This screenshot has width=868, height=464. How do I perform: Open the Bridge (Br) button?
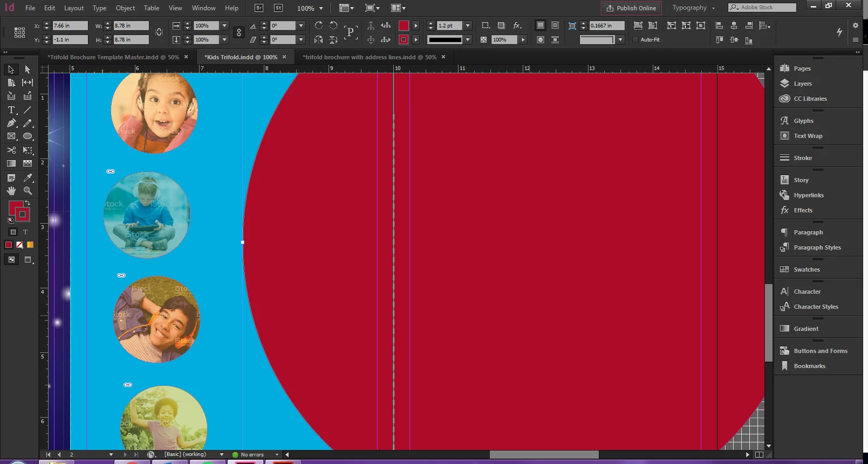(x=259, y=8)
